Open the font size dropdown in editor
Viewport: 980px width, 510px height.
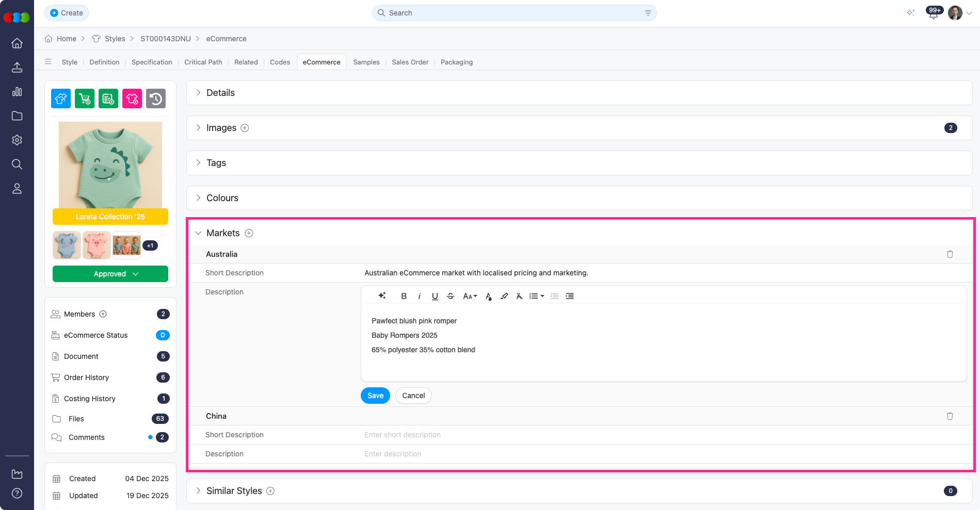click(x=470, y=296)
